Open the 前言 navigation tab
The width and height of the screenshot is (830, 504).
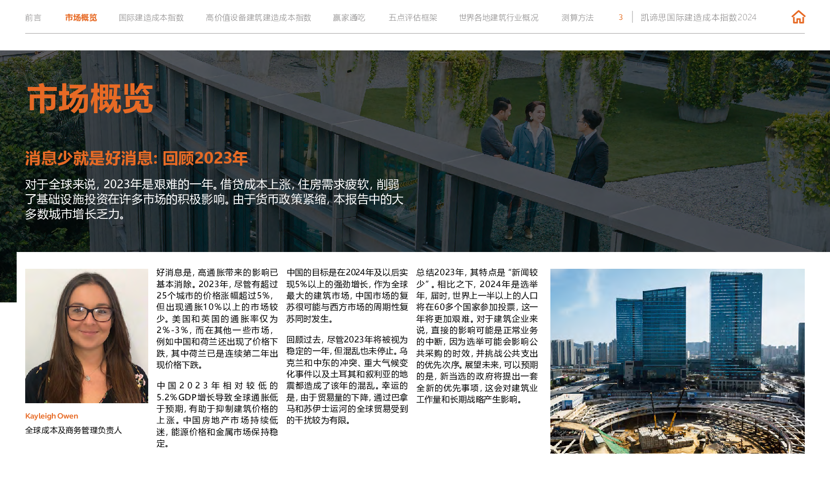(x=33, y=18)
